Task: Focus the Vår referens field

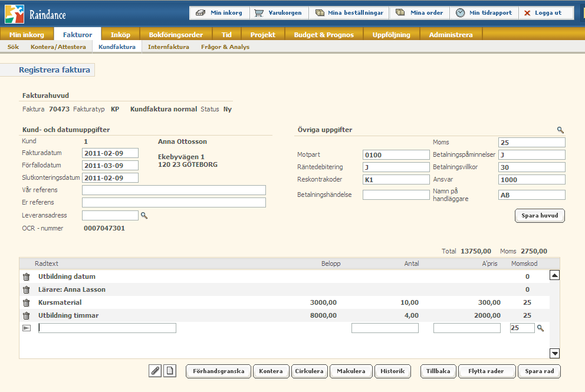Action: click(x=174, y=190)
